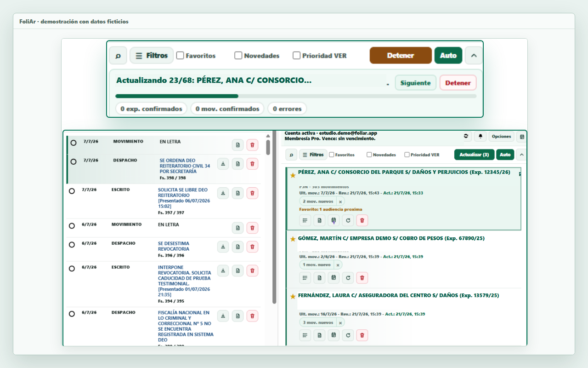Open notifications bell icon
This screenshot has width=588, height=368.
pos(481,136)
